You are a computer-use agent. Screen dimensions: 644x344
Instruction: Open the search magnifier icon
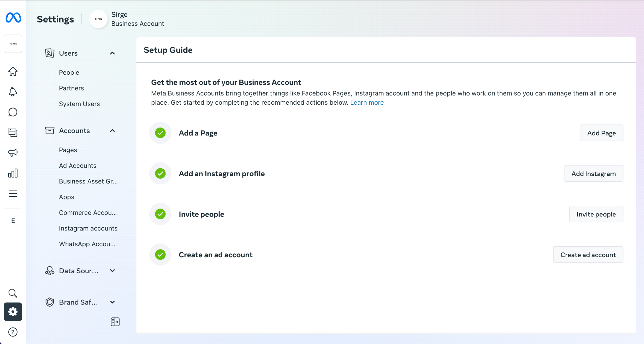pyautogui.click(x=13, y=293)
